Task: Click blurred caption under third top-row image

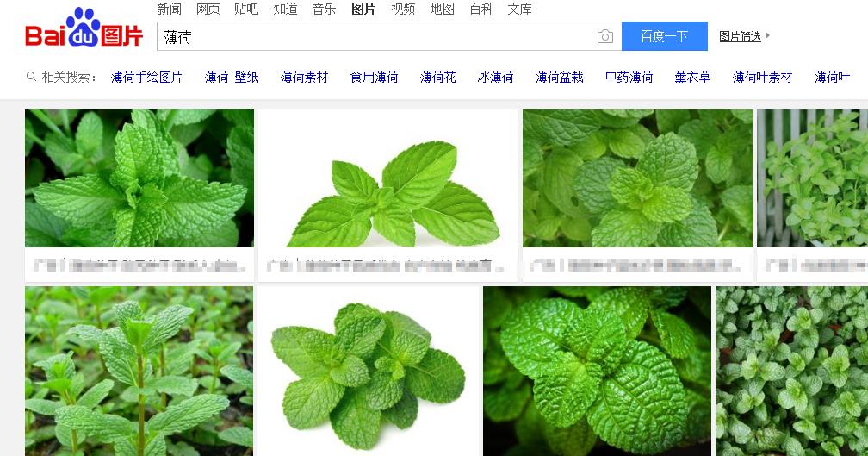Action: pyautogui.click(x=635, y=265)
